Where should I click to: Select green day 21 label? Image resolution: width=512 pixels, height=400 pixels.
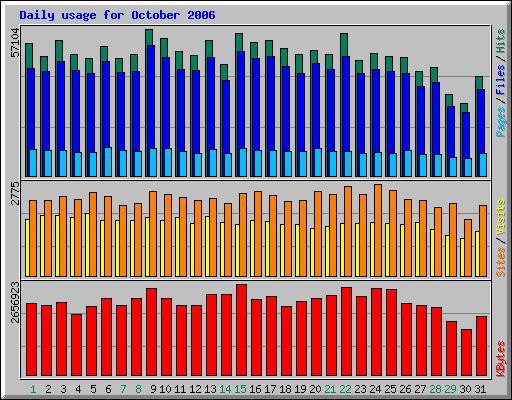[330, 389]
